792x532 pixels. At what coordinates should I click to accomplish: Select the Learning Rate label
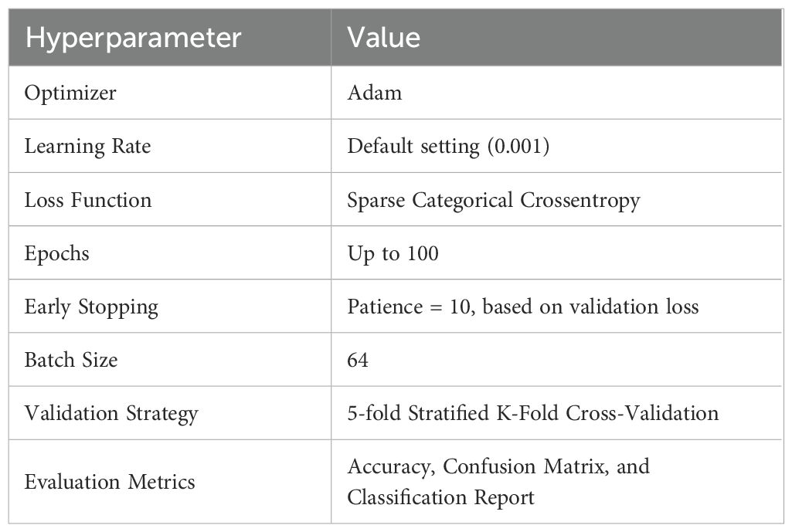[x=87, y=147]
